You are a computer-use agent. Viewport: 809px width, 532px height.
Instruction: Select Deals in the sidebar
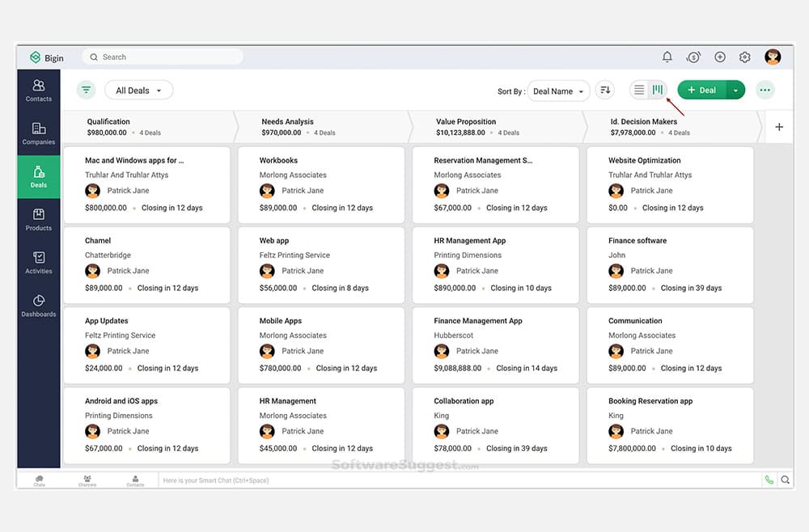click(39, 177)
